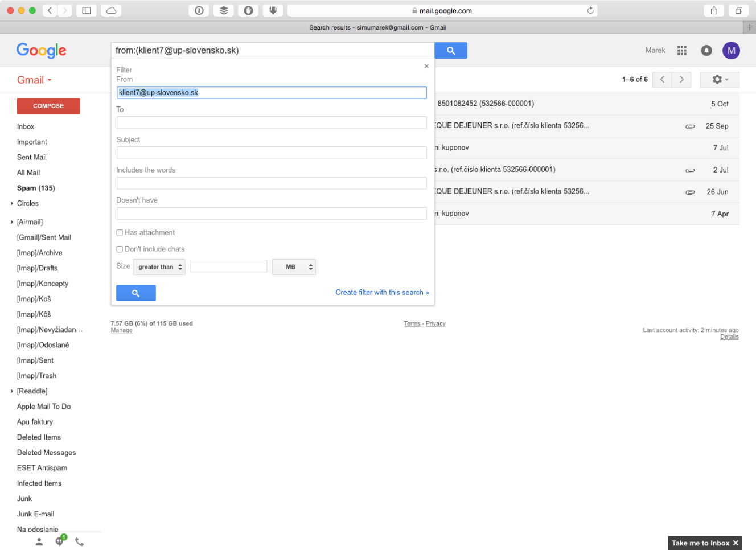Click the Manage storage link
The height and width of the screenshot is (550, 756).
(121, 330)
